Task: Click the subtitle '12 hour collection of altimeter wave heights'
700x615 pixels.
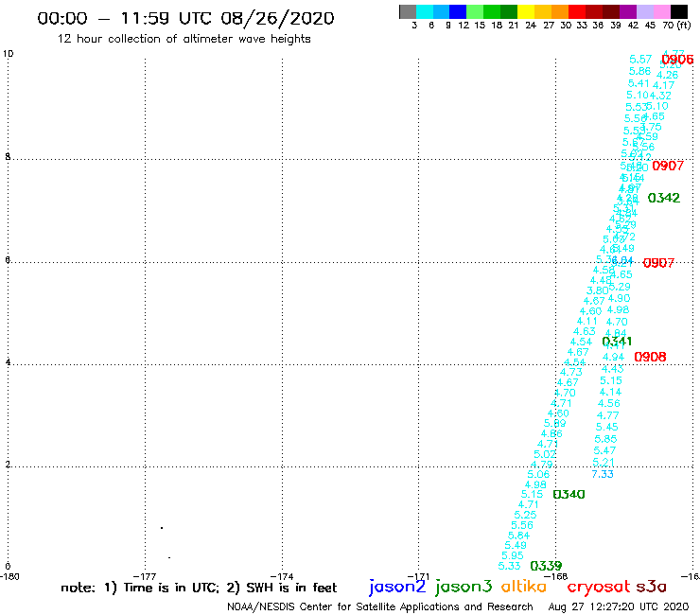Action: coord(184,39)
